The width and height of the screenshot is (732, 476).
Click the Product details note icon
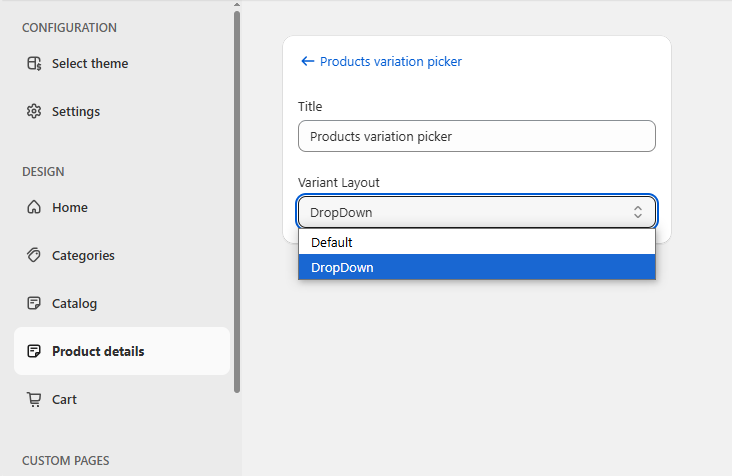pos(34,351)
